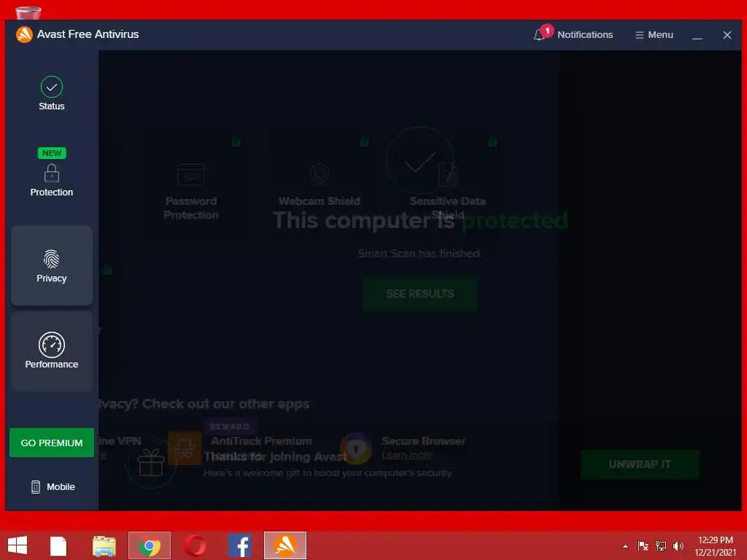This screenshot has width=747, height=560.
Task: Open Notifications bell
Action: coord(573,34)
